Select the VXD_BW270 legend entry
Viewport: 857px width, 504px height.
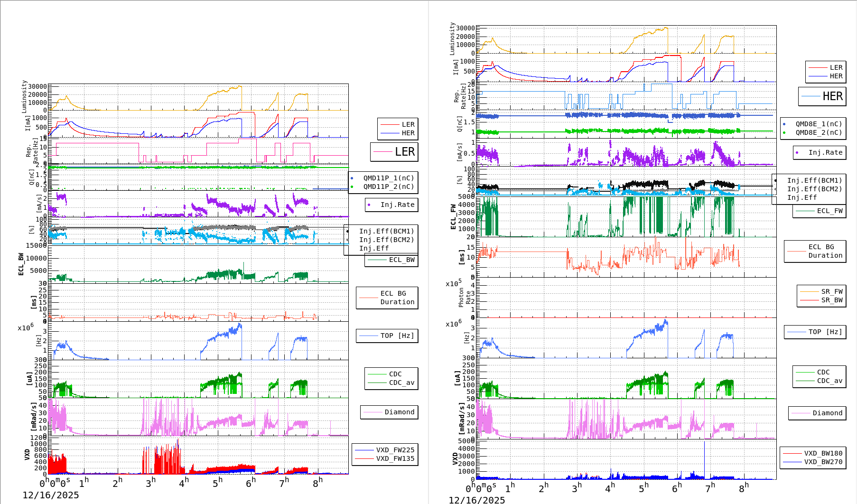(x=812, y=462)
